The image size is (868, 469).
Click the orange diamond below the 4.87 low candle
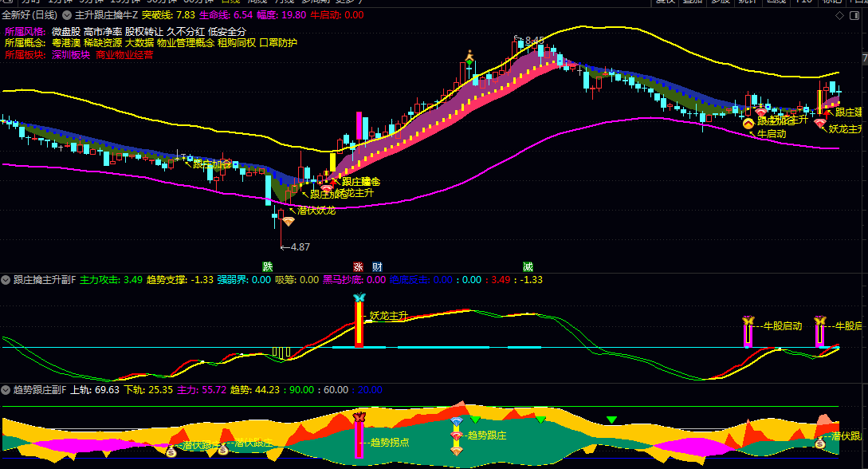289,222
